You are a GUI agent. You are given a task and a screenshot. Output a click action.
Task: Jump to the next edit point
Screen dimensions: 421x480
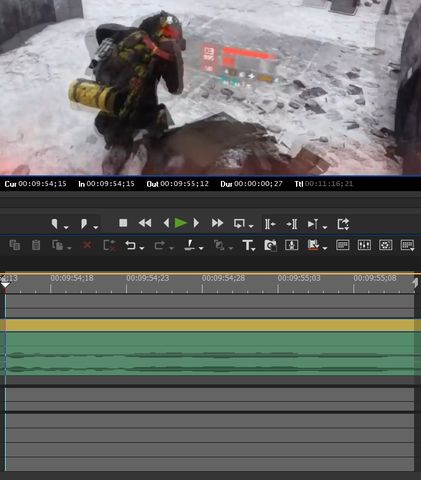pyautogui.click(x=292, y=224)
